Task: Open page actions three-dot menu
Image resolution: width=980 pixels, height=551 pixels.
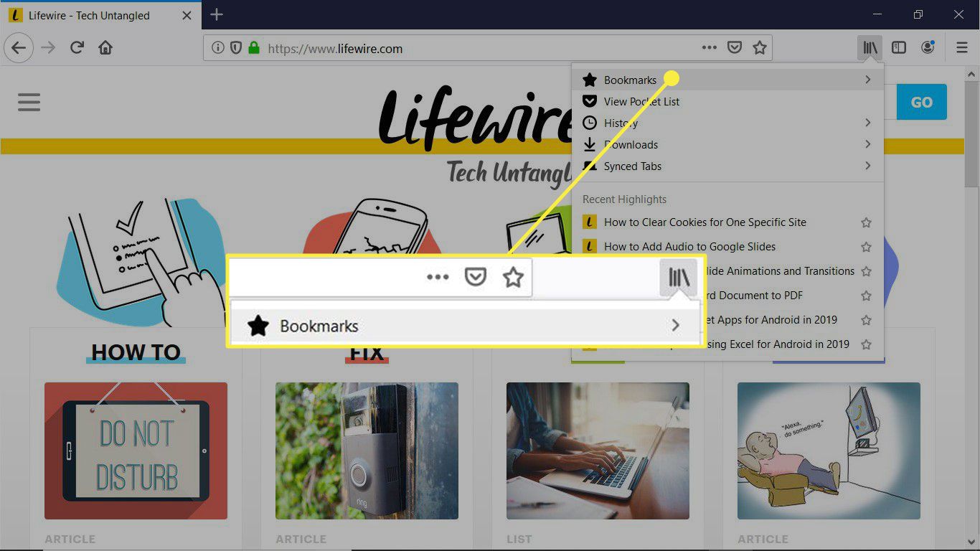Action: coord(709,48)
